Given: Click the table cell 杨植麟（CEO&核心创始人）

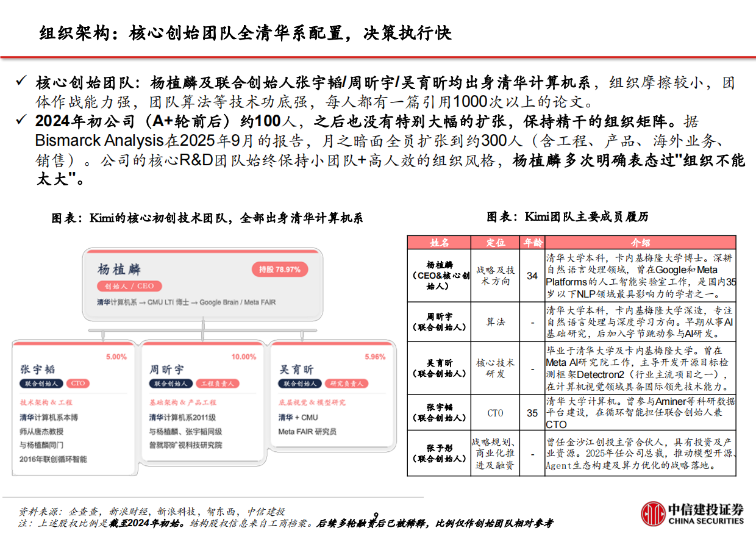Looking at the screenshot, I should pos(440,276).
